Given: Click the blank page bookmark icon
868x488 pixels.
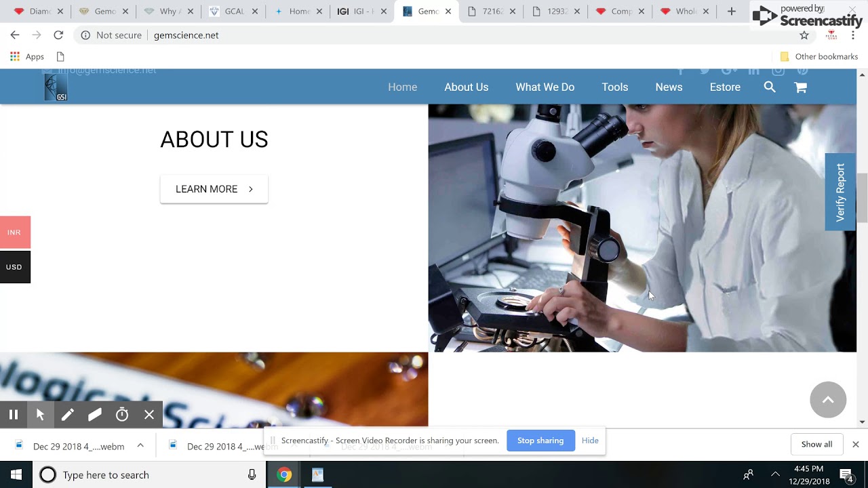Looking at the screenshot, I should (x=60, y=57).
